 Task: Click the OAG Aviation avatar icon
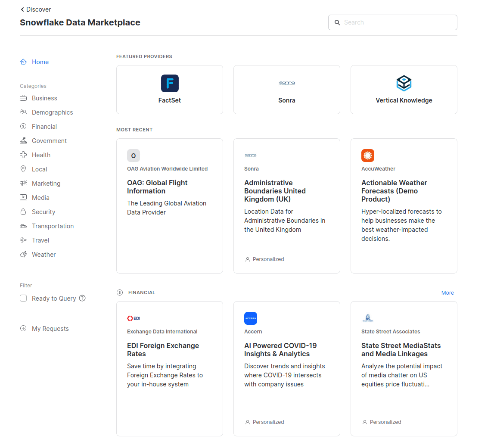click(x=134, y=156)
